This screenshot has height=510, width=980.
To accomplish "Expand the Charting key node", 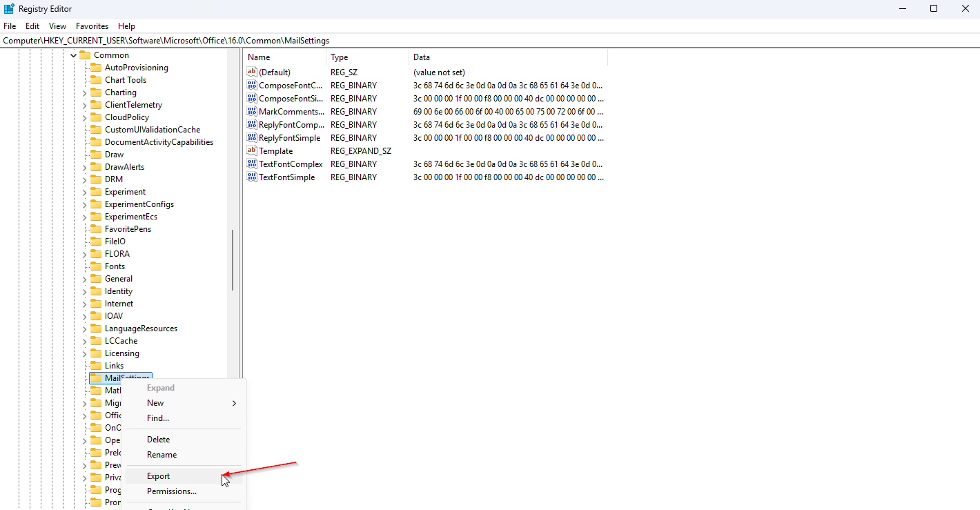I will tap(85, 92).
